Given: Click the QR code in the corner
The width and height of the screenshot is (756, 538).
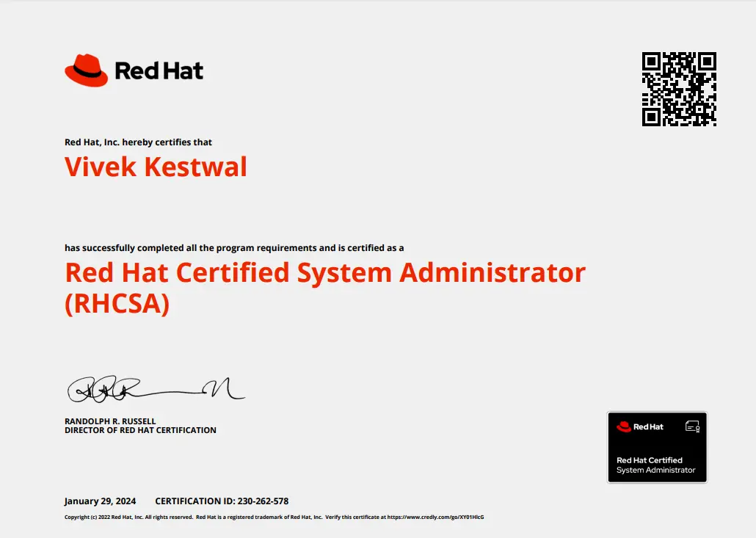Looking at the screenshot, I should 679,89.
